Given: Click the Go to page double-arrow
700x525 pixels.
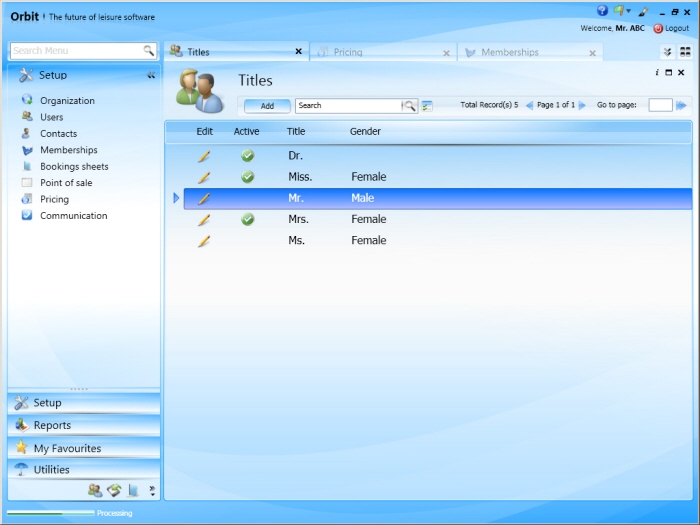Looking at the screenshot, I should (x=681, y=105).
